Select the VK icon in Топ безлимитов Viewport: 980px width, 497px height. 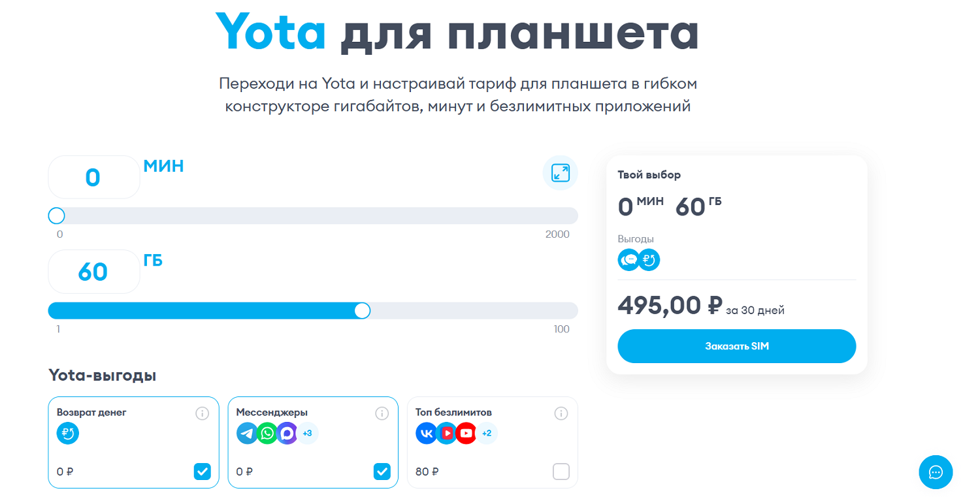pyautogui.click(x=426, y=433)
